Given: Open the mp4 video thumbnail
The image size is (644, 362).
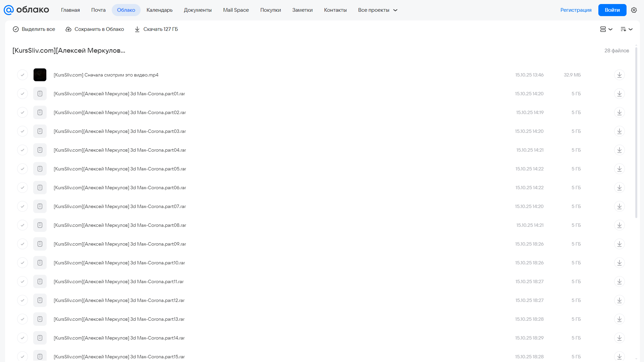Looking at the screenshot, I should [x=40, y=75].
